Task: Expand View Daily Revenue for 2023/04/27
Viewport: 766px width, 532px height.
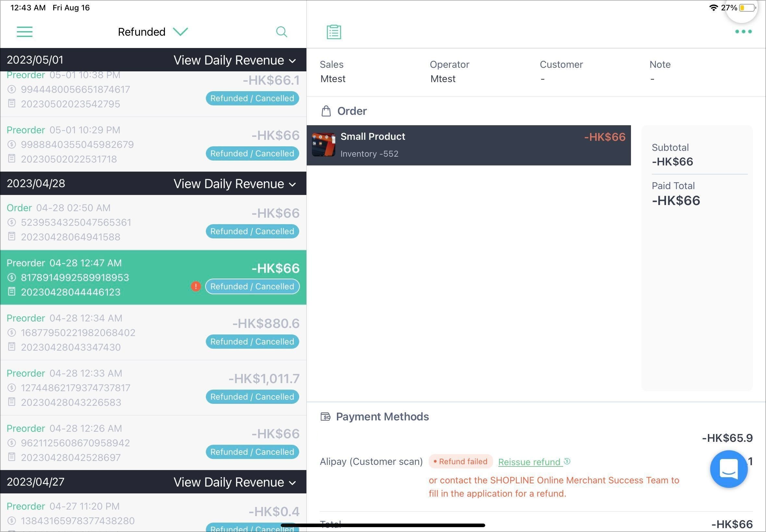Action: [x=235, y=482]
